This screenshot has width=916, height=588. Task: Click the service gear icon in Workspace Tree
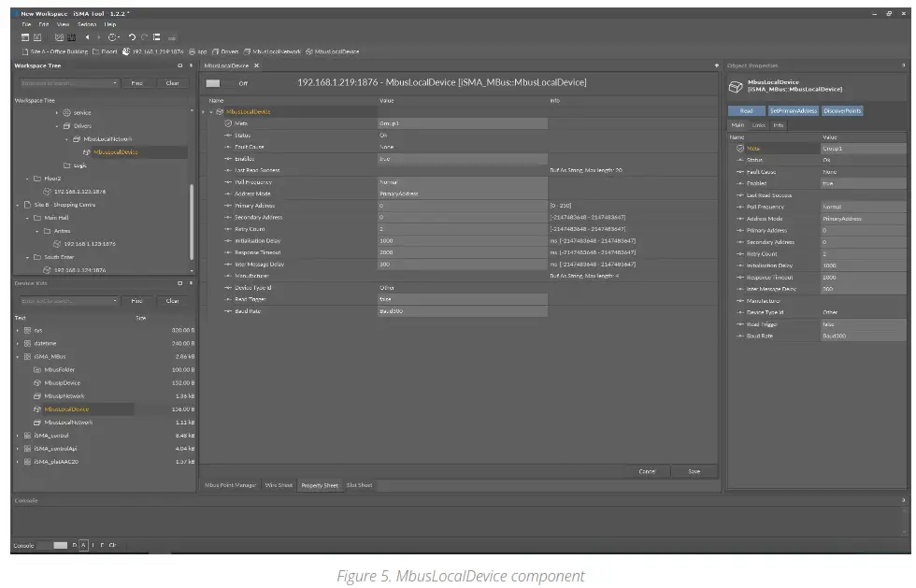(x=66, y=112)
